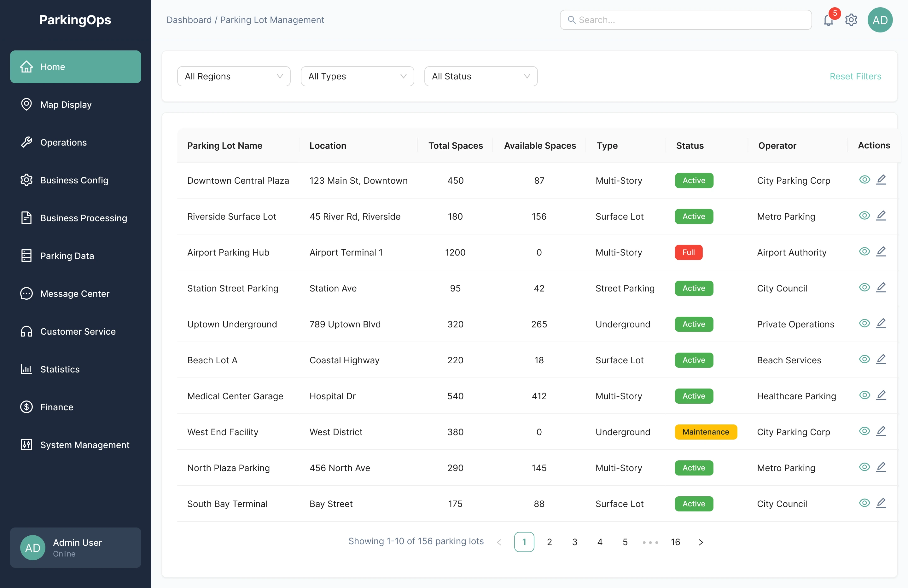The width and height of the screenshot is (908, 588).
Task: Open the All Regions dropdown
Action: tap(234, 76)
